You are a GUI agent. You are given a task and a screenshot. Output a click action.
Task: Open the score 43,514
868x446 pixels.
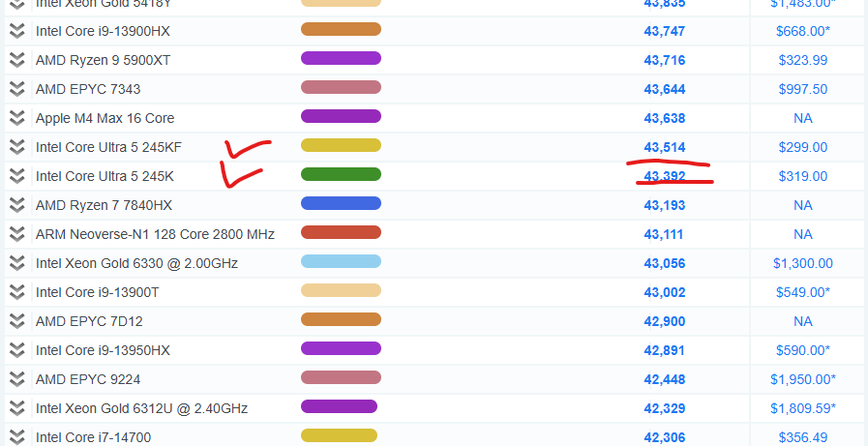[664, 148]
